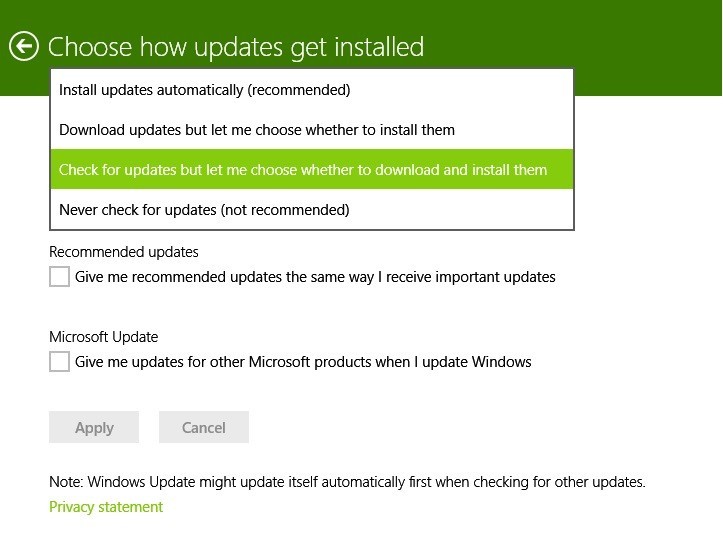Open the Privacy statement link
Image resolution: width=723 pixels, height=538 pixels.
pyautogui.click(x=106, y=507)
